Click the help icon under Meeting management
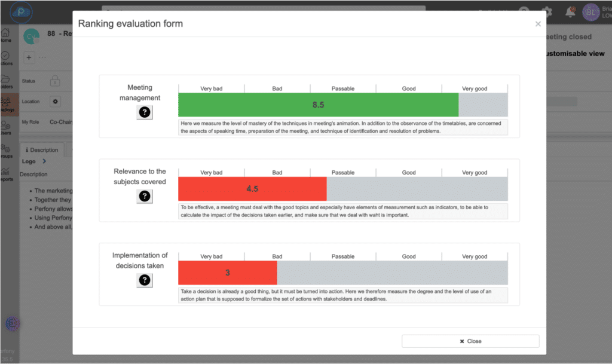The image size is (612, 364). point(144,112)
